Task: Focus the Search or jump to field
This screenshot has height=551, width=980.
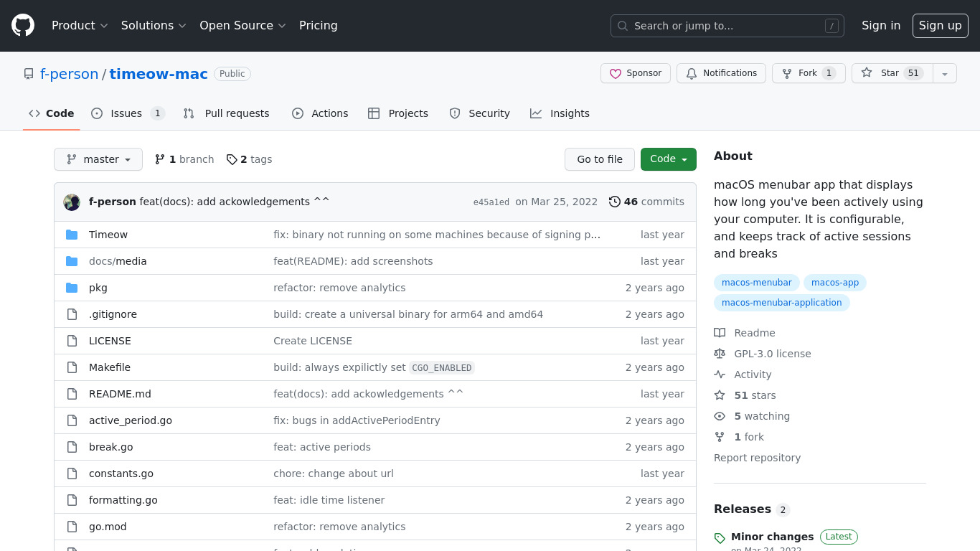Action: pyautogui.click(x=727, y=26)
